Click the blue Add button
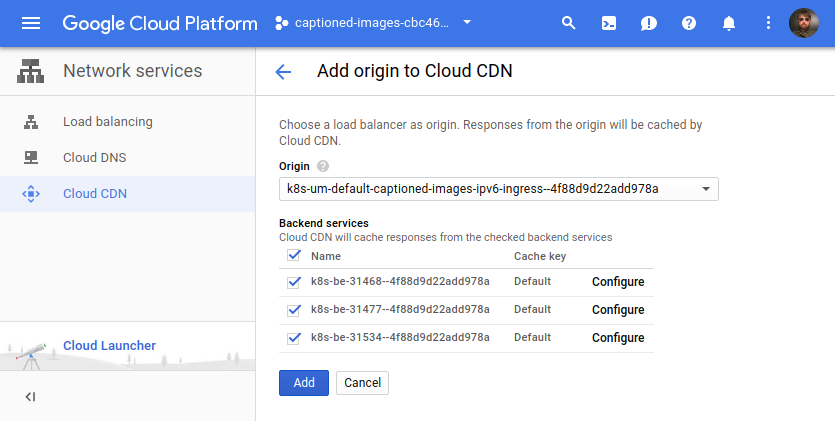 point(303,383)
